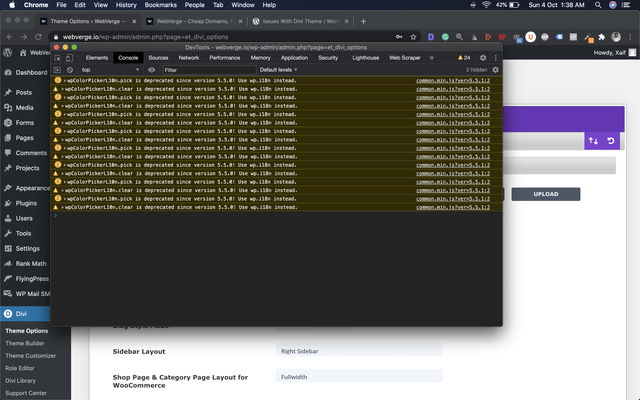Expand more DevTools tabs chevron
The image size is (640, 400).
[x=431, y=58]
